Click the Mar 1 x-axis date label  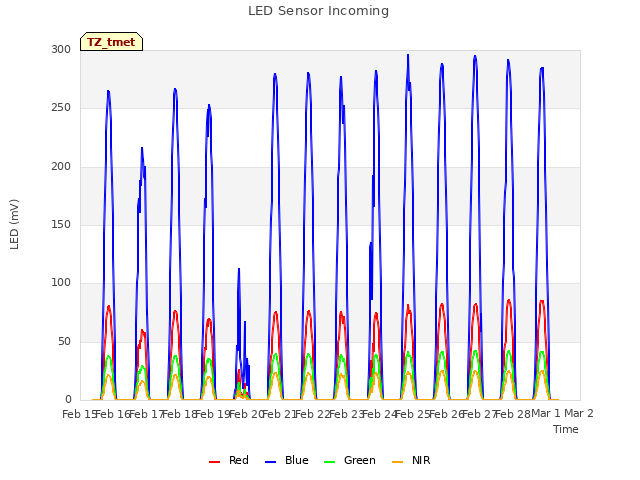tap(546, 414)
